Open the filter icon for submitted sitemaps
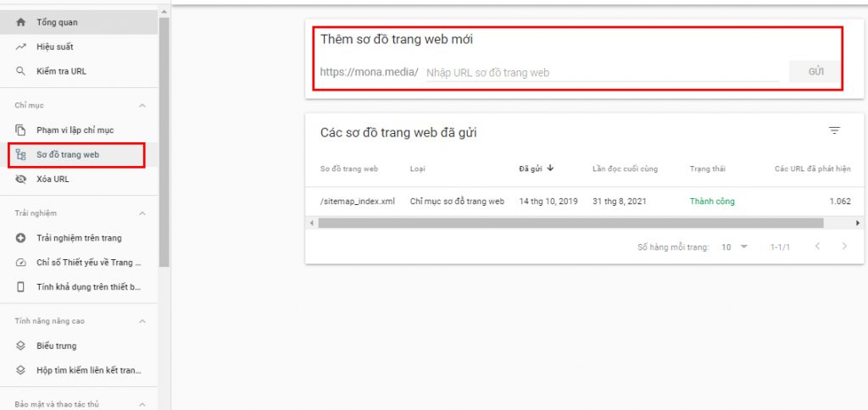 [834, 130]
